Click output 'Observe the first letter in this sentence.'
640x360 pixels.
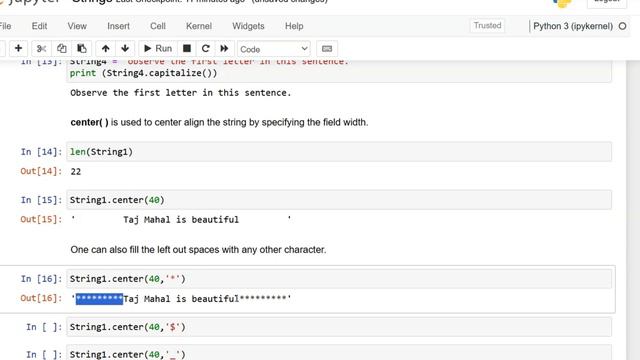click(181, 93)
